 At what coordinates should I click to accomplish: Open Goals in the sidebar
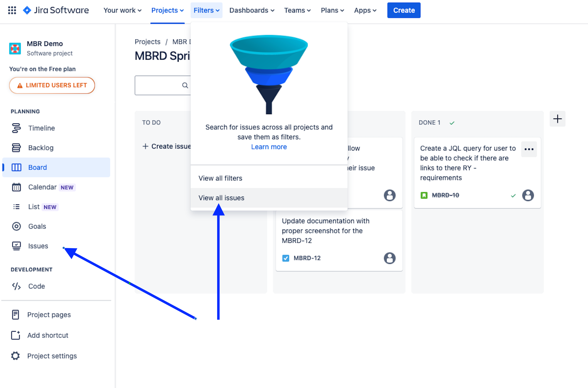(x=37, y=226)
